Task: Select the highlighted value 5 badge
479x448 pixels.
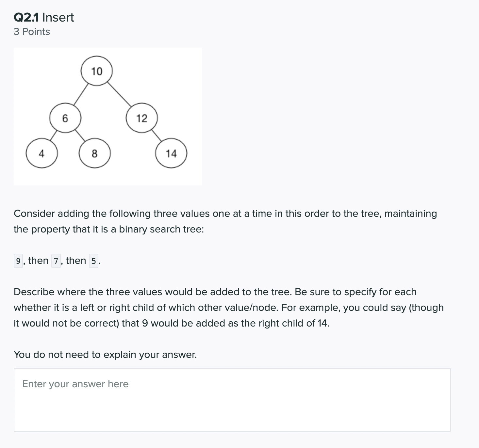Action: pos(94,260)
